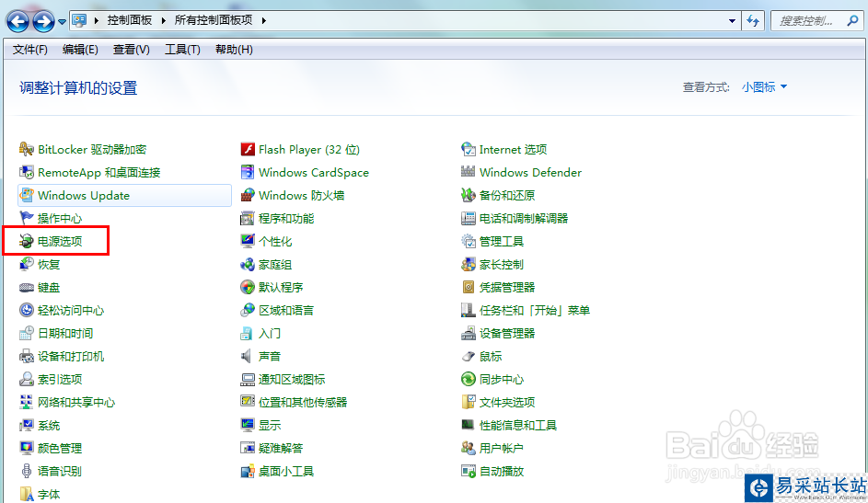
Task: Click the 网络和共享中心 icon
Action: pyautogui.click(x=26, y=403)
